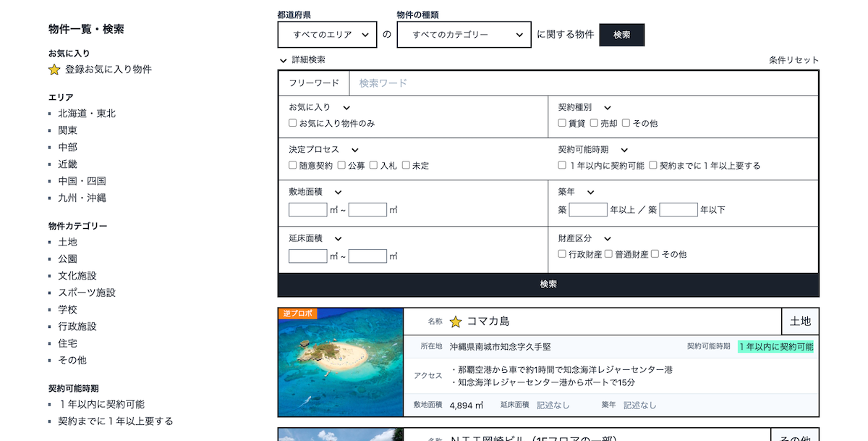Click the minimum 延床面積 input field
The width and height of the screenshot is (868, 441).
[x=308, y=256]
